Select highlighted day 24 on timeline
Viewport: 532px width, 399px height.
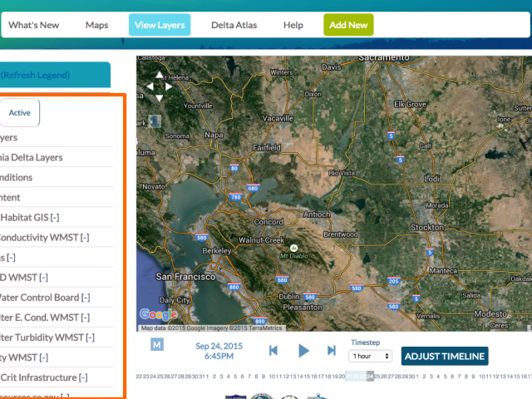tap(370, 377)
